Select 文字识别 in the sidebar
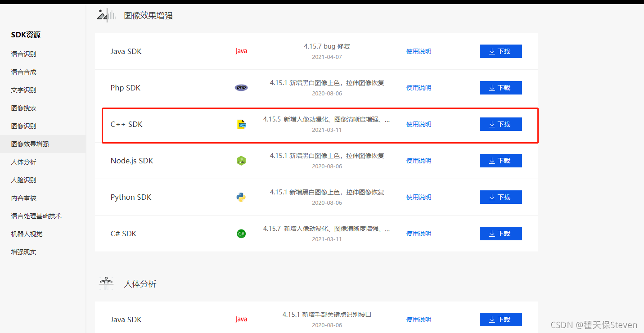This screenshot has width=644, height=333. click(23, 90)
